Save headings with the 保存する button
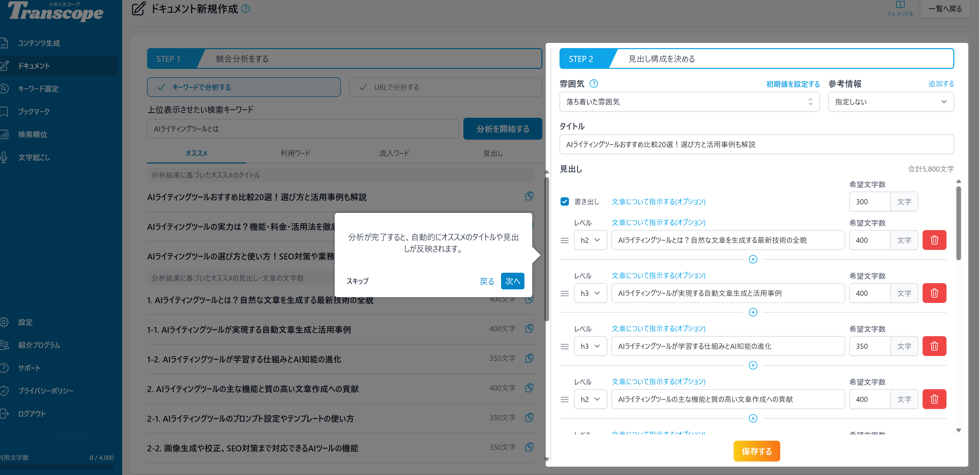This screenshot has width=980, height=475. coord(756,451)
